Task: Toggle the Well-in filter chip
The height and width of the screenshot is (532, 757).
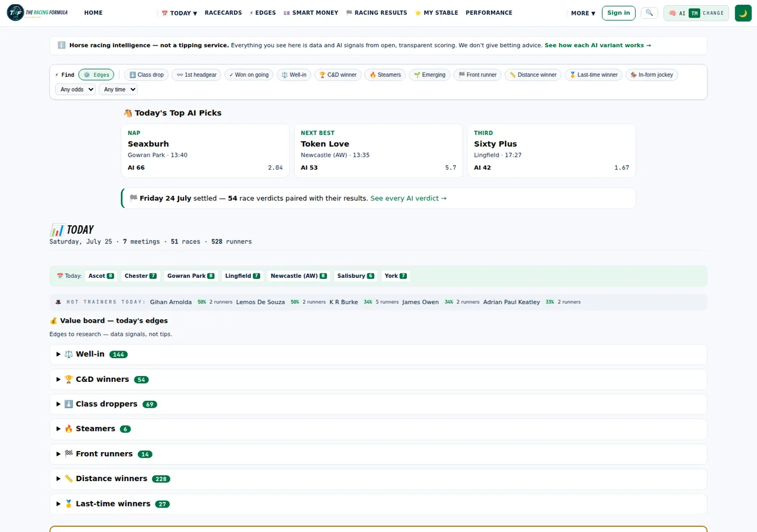Action: click(x=294, y=74)
